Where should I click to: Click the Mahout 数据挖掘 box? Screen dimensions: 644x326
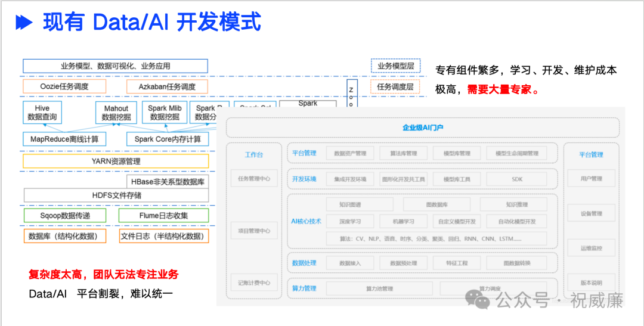116,113
